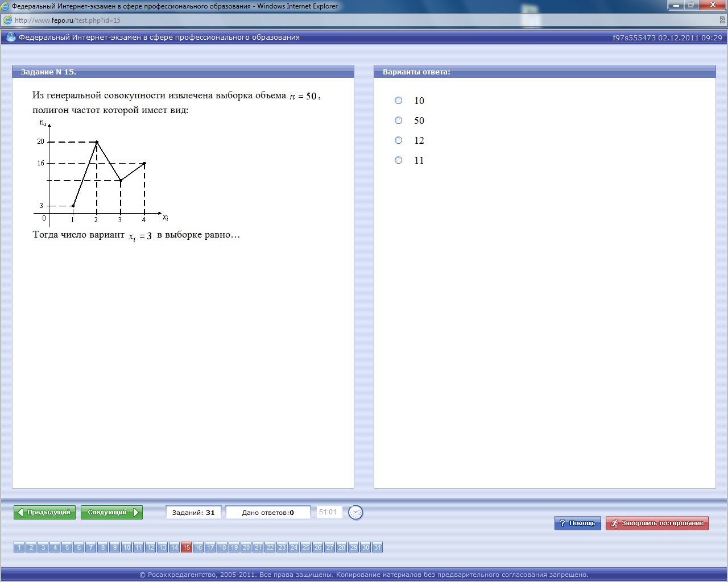Jump to question 1
This screenshot has width=728, height=582.
pos(19,547)
